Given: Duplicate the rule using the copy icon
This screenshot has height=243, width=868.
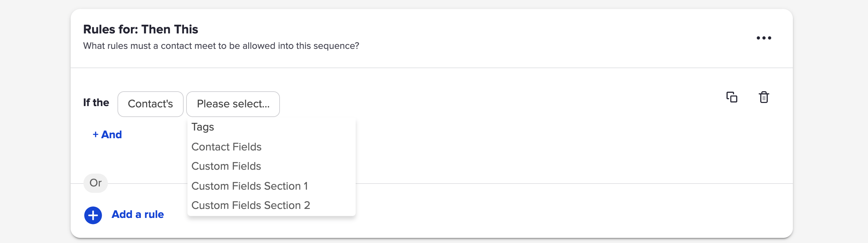Looking at the screenshot, I should [732, 97].
